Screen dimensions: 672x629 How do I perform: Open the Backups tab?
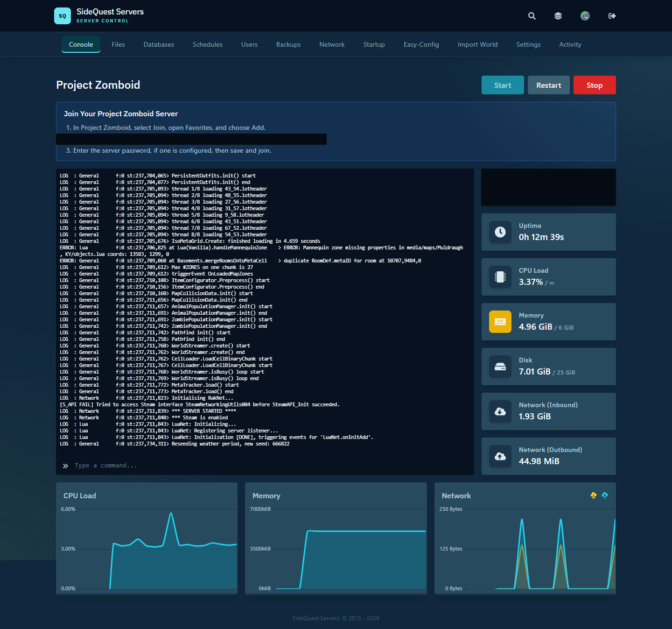(x=288, y=44)
